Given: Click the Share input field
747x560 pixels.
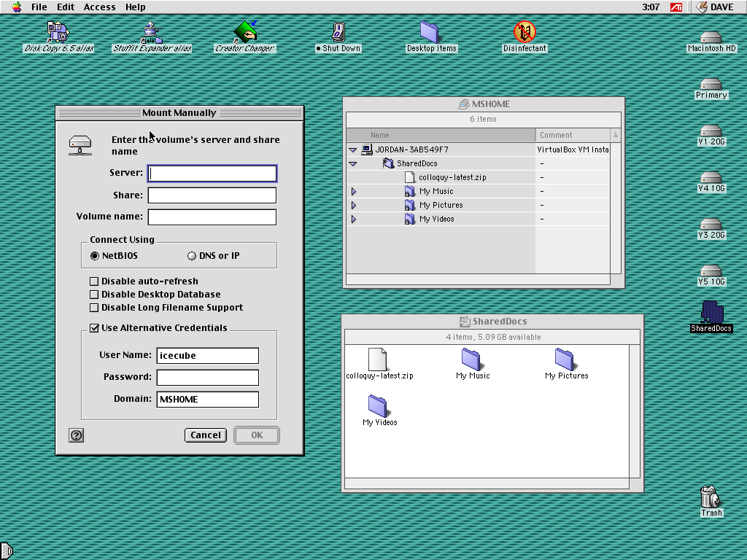Looking at the screenshot, I should pos(212,195).
